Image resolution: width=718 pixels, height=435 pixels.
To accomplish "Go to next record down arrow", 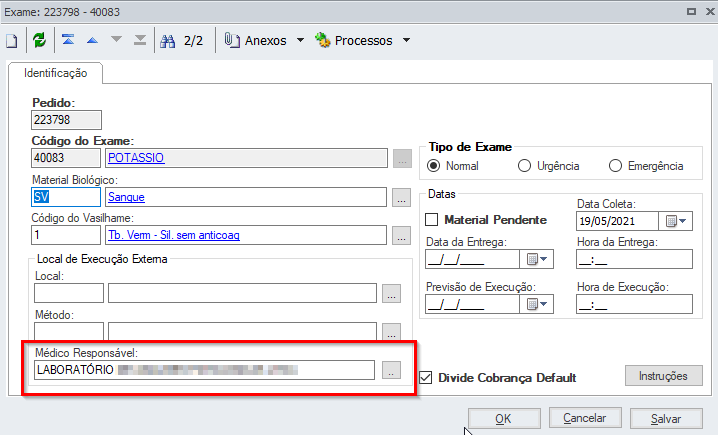I will 116,39.
